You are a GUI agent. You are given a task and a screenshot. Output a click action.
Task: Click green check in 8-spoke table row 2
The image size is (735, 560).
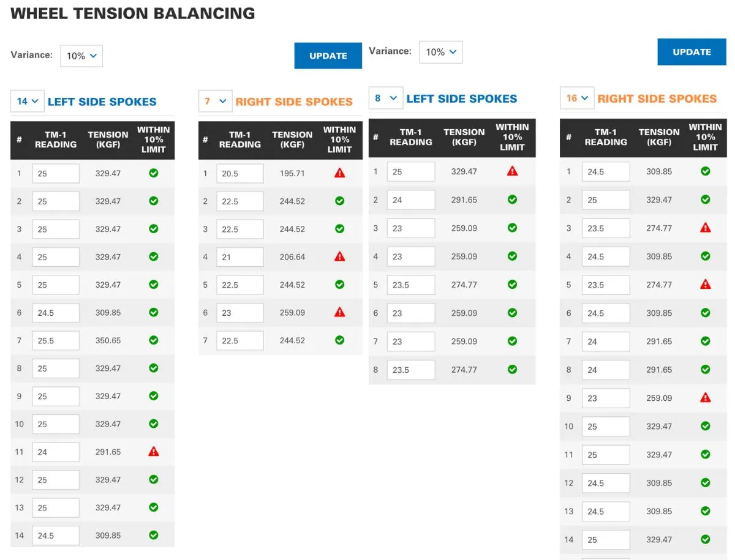tap(513, 200)
